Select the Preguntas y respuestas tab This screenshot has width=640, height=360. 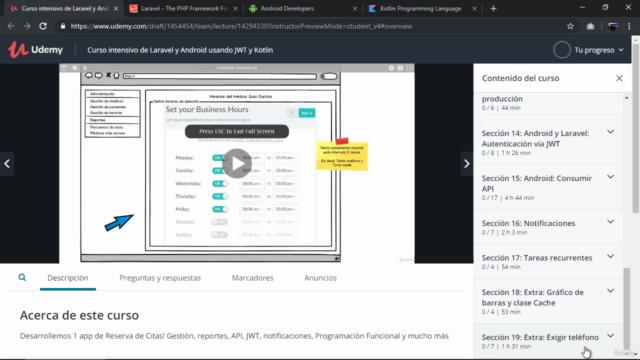coord(160,278)
